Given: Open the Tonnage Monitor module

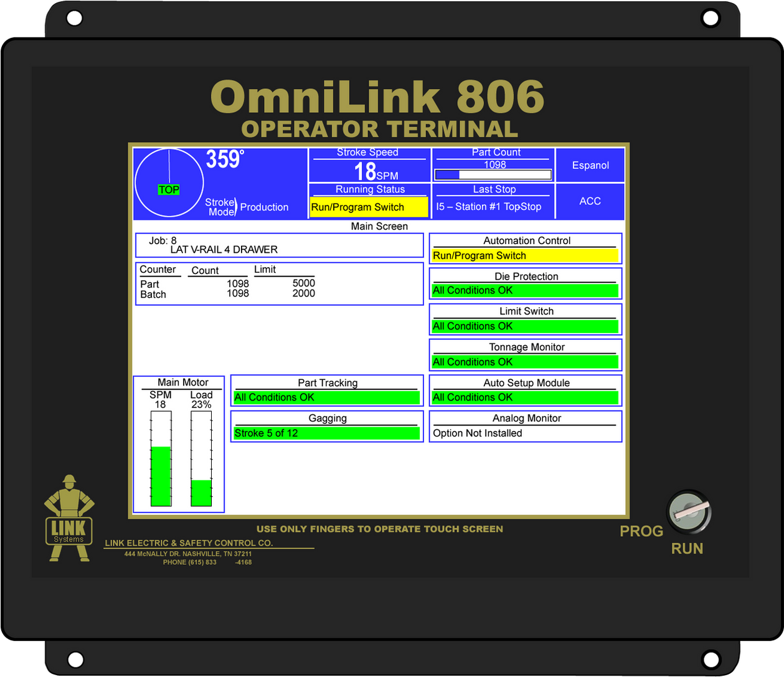Looking at the screenshot, I should 526,355.
